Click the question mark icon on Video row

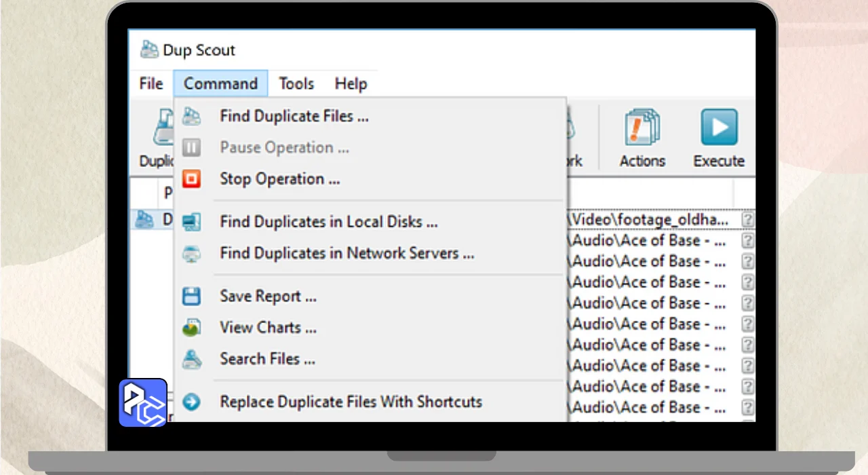point(747,220)
